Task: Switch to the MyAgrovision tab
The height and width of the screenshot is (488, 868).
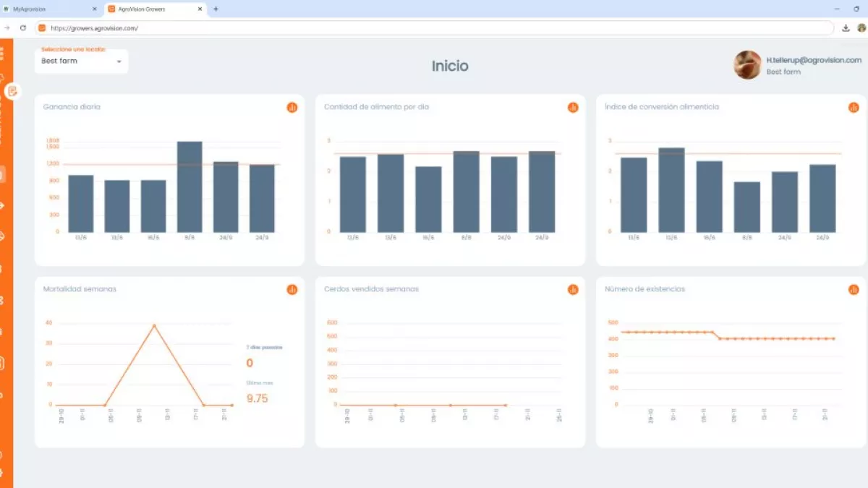Action: pyautogui.click(x=43, y=9)
